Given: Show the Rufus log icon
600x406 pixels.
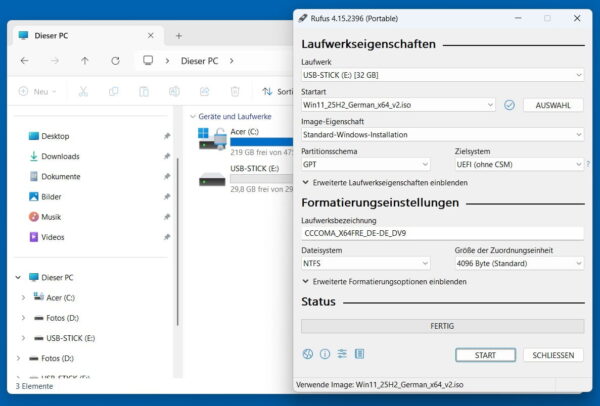Looking at the screenshot, I should click(x=359, y=354).
